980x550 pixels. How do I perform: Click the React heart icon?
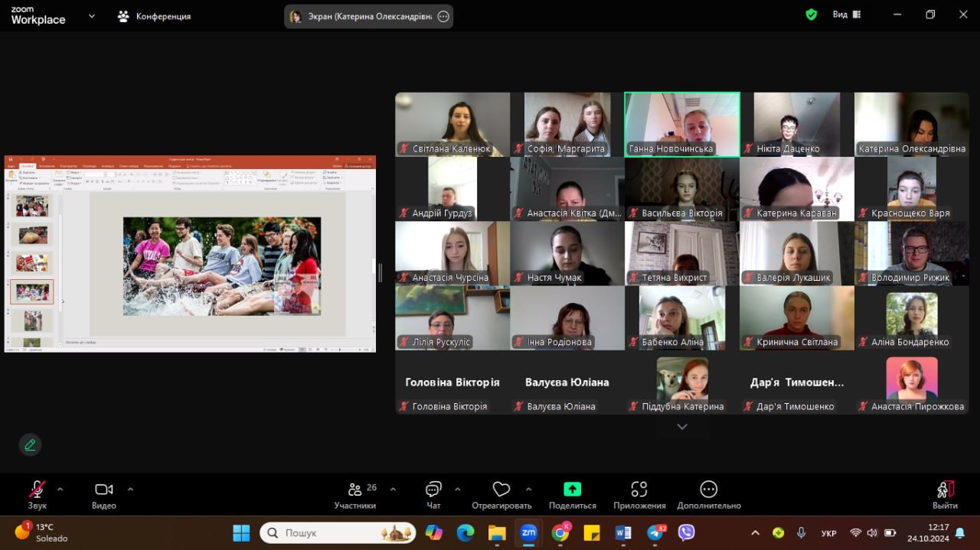501,490
